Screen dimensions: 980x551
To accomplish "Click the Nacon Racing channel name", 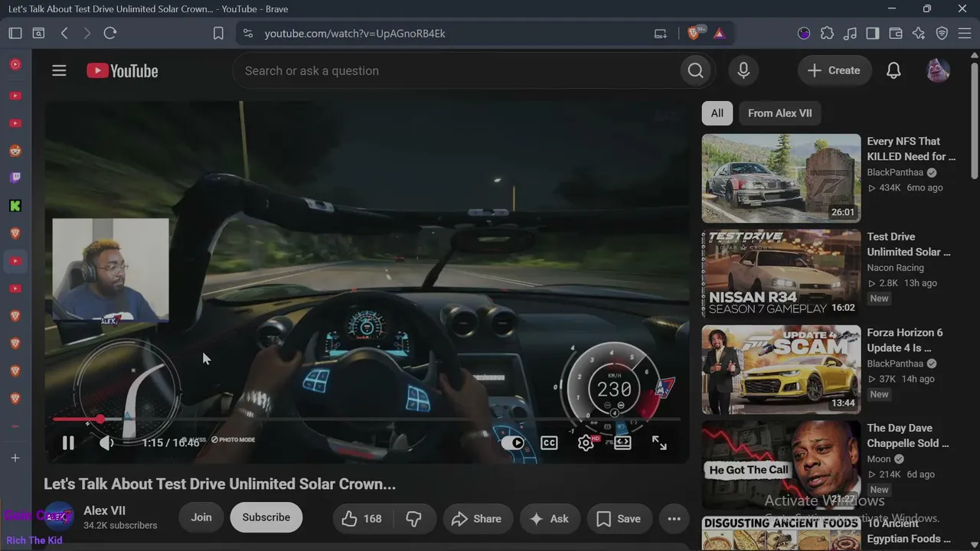I will click(895, 268).
